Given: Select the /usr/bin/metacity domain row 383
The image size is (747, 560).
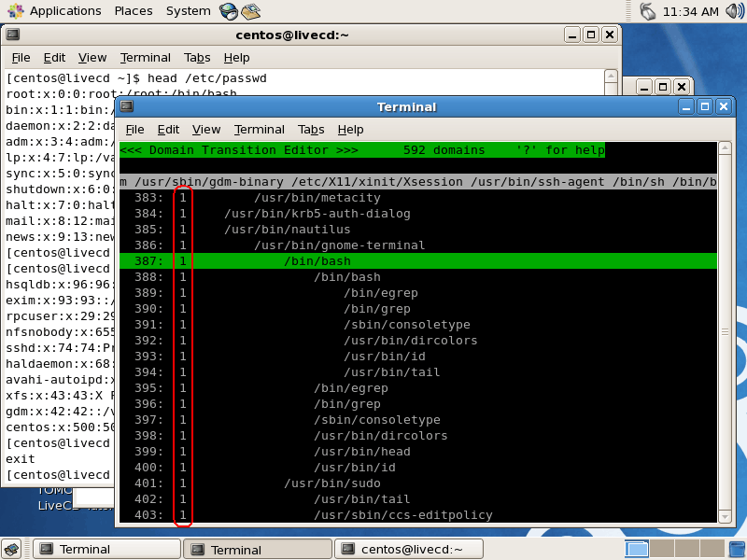Looking at the screenshot, I should click(417, 198).
